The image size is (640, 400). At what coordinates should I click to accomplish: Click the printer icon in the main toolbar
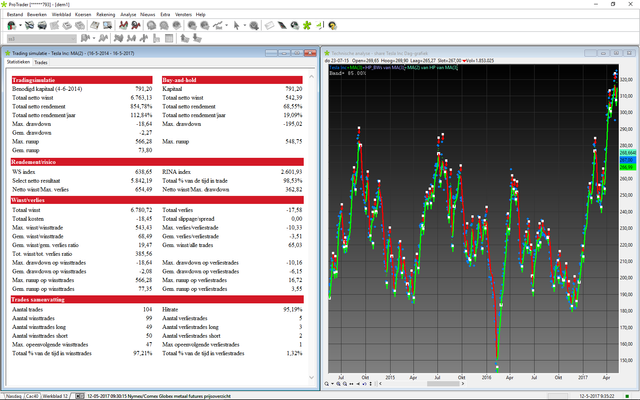tap(42, 26)
